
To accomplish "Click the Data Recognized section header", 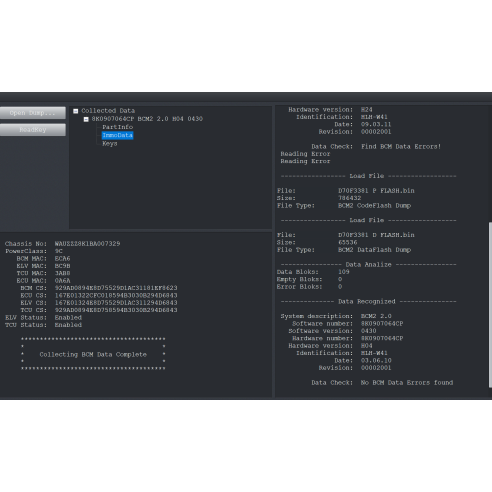I will click(367, 302).
